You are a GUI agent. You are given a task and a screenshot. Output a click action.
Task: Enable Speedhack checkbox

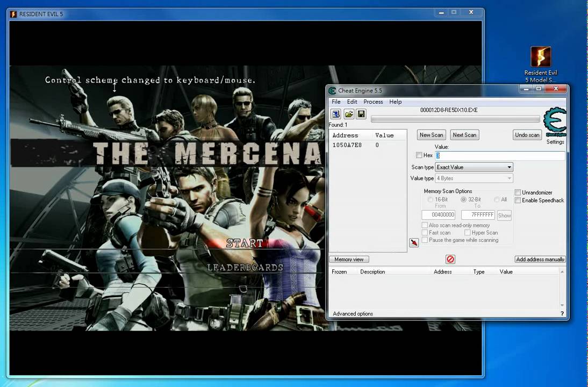(518, 200)
